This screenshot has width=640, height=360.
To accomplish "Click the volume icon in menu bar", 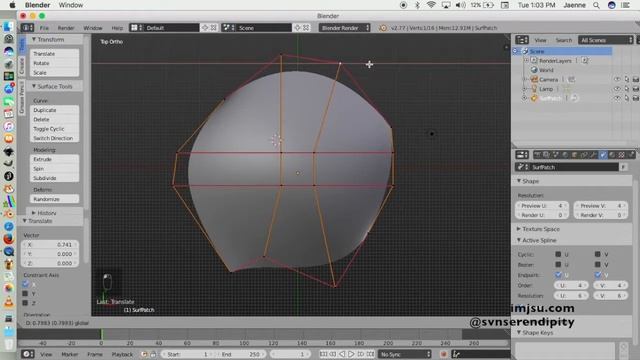I will (460, 5).
